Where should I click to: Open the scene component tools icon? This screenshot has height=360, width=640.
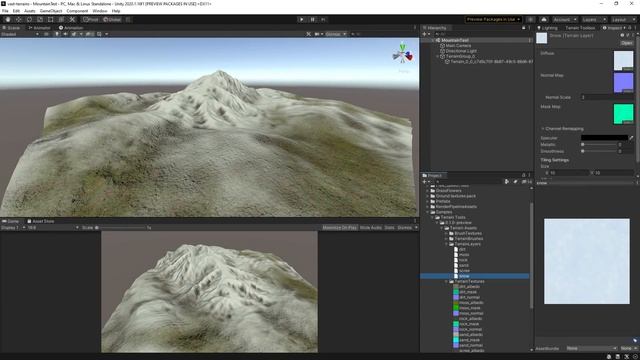click(x=309, y=34)
